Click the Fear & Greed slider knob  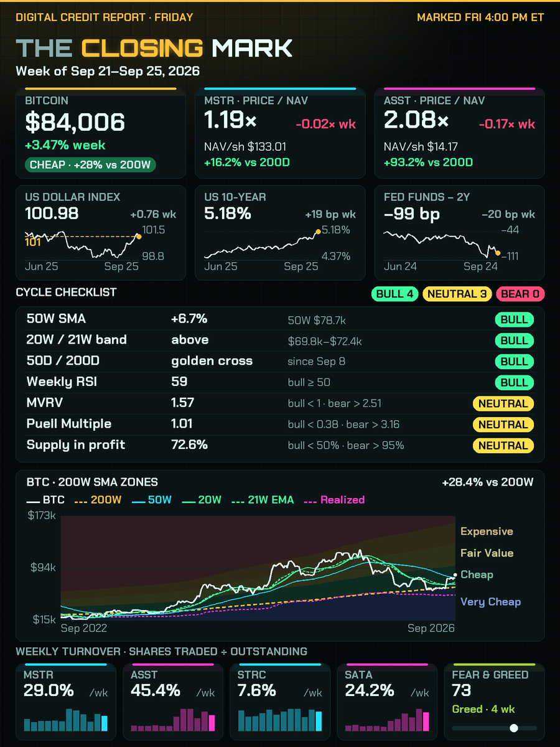coord(514,728)
